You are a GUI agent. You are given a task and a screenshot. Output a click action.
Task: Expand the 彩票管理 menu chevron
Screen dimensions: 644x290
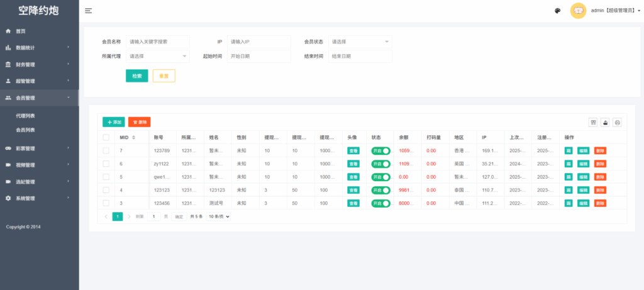coord(69,148)
